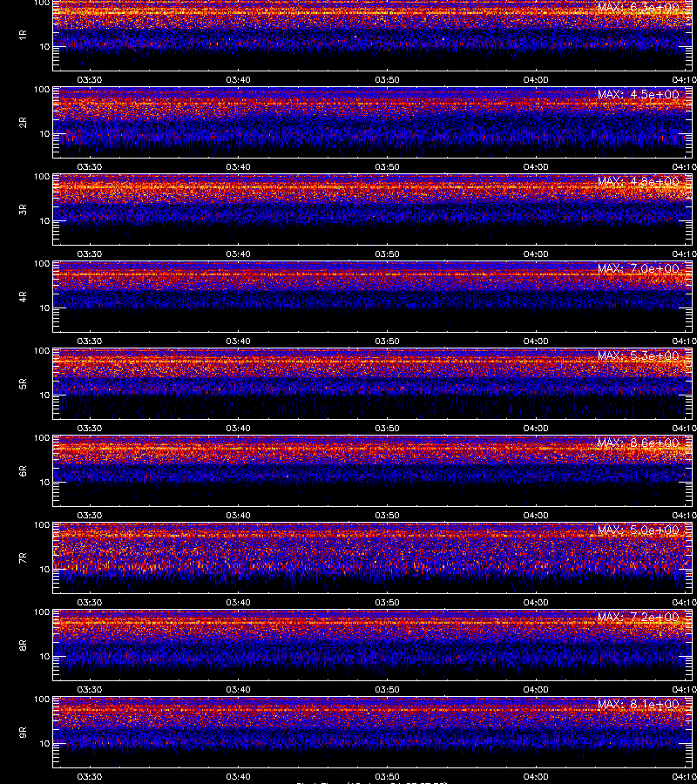Click the 03:50 time label under panel 2R
The width and height of the screenshot is (697, 784).
387,166
